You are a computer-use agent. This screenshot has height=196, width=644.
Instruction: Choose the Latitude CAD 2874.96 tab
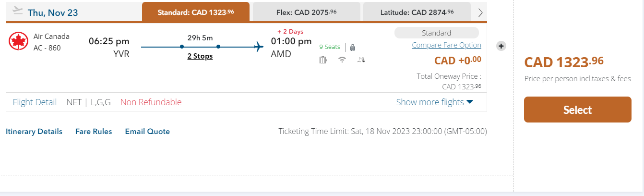[417, 12]
